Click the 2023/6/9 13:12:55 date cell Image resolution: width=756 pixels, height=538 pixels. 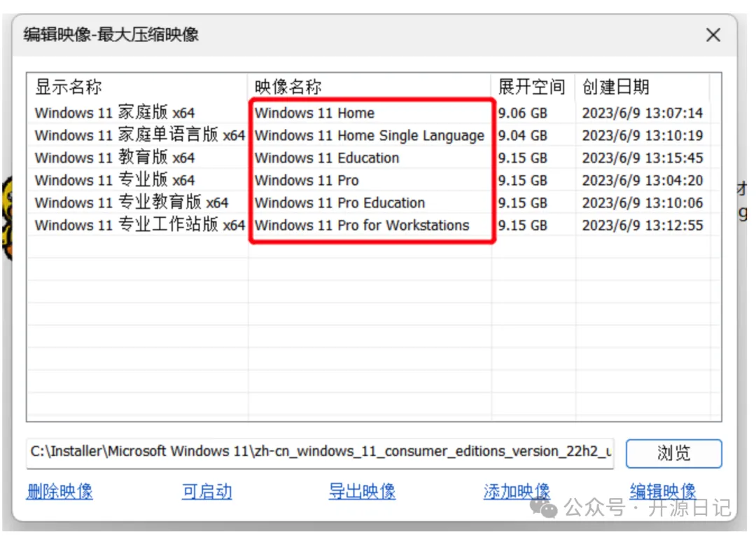[x=642, y=225]
